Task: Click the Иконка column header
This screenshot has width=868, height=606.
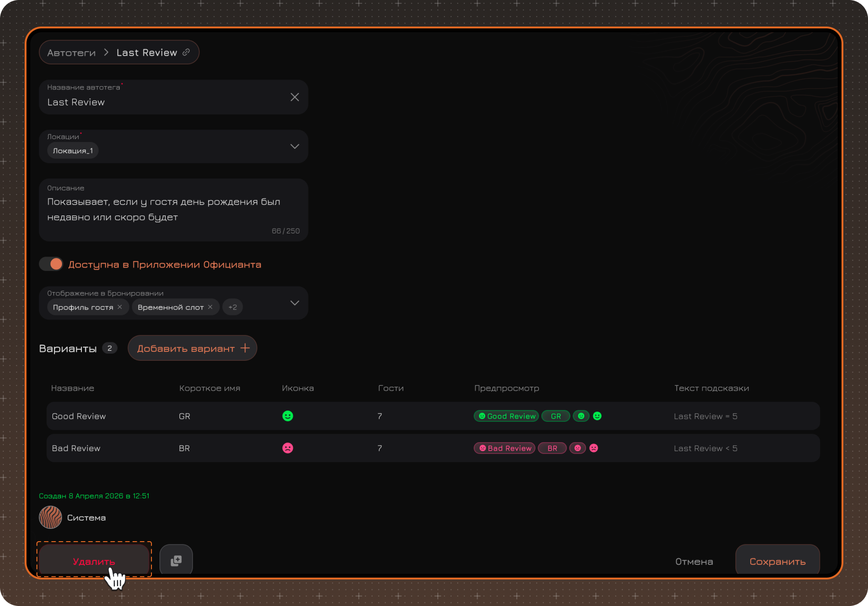Action: tap(298, 388)
